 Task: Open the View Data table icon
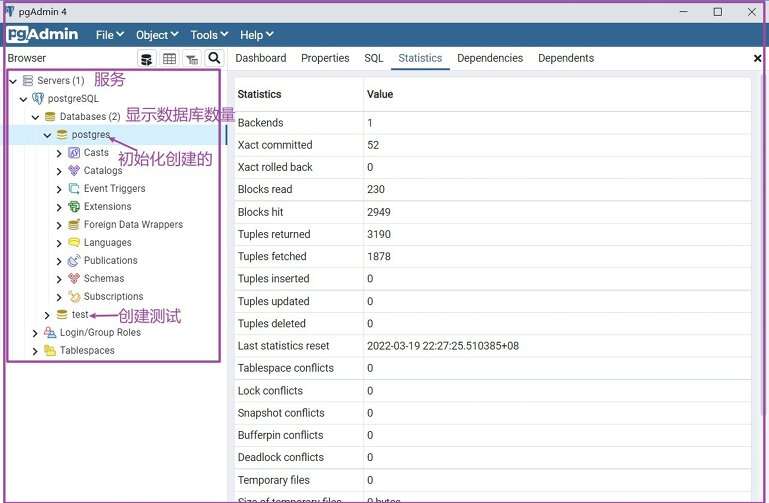point(169,58)
